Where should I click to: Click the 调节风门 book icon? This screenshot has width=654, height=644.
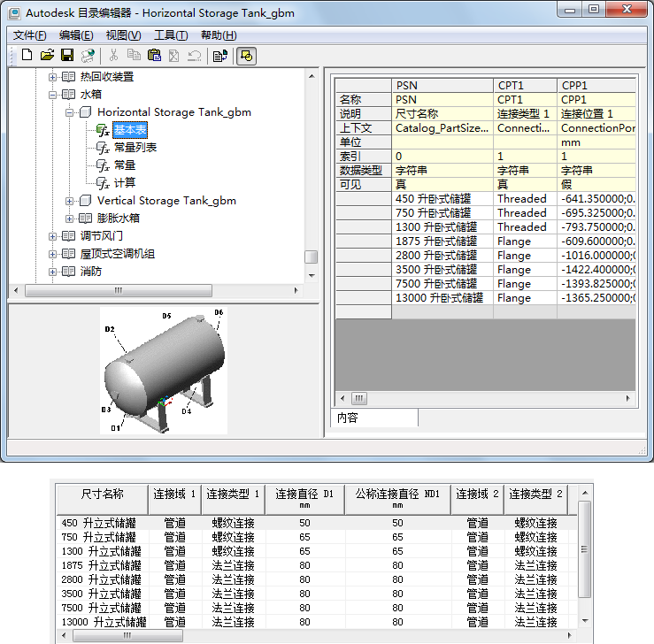click(68, 236)
